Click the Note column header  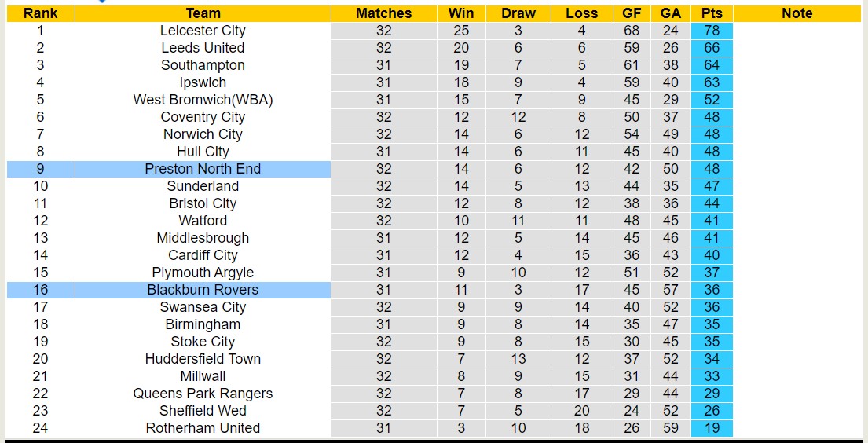pos(797,13)
